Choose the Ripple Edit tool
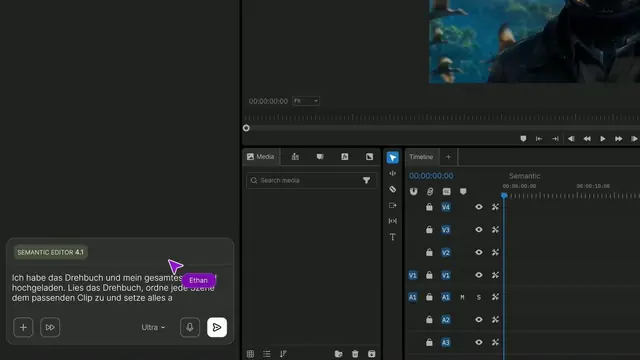This screenshot has height=360, width=640. pyautogui.click(x=392, y=173)
